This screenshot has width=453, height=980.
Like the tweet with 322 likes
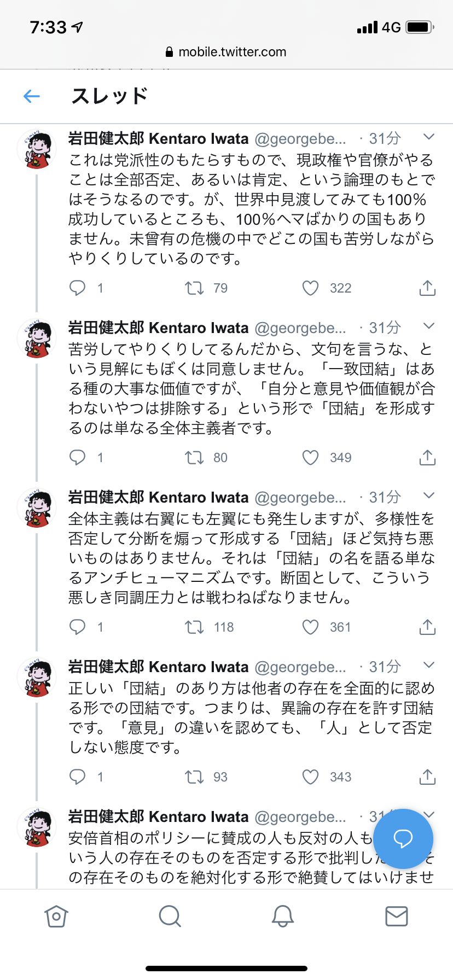pos(311,288)
